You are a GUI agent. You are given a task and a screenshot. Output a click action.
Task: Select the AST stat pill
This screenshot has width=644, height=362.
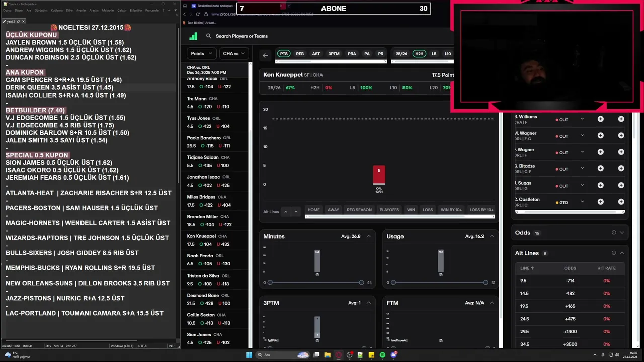coord(316,54)
